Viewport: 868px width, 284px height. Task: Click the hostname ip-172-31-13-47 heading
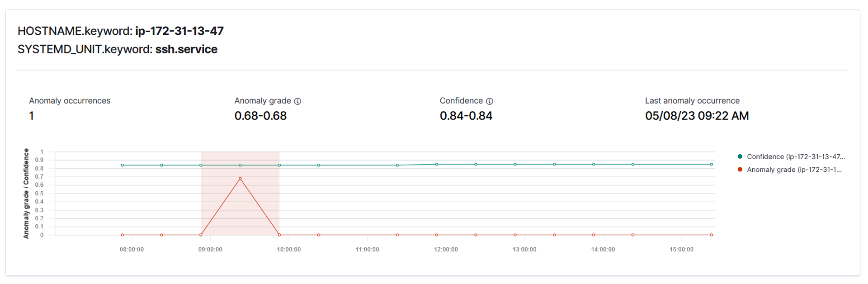(x=179, y=31)
